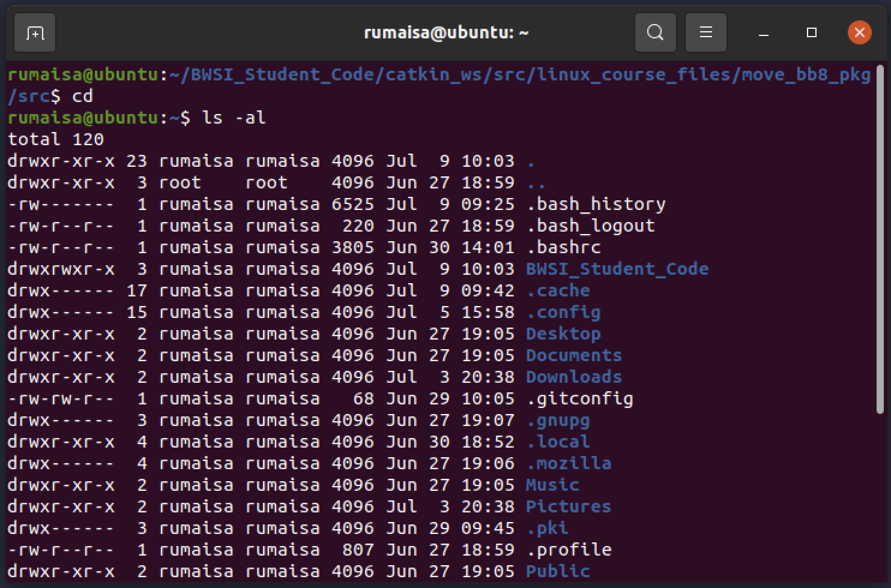The image size is (891, 588).
Task: Click the Music directory name
Action: 552,485
